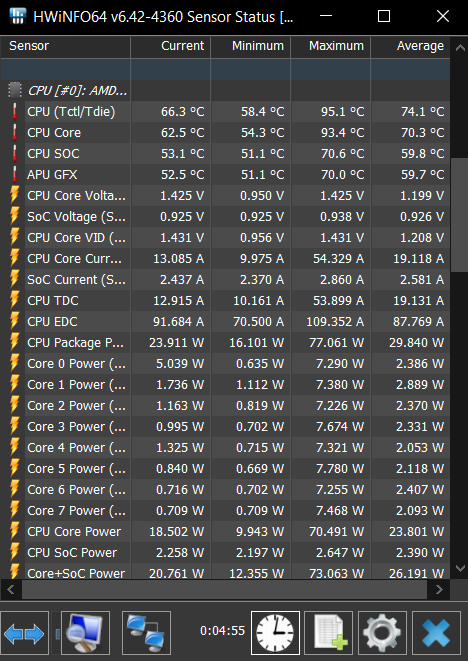Screen dimensions: 468x661
Task: Click the vertical scrollbar down arrow
Action: click(x=459, y=568)
